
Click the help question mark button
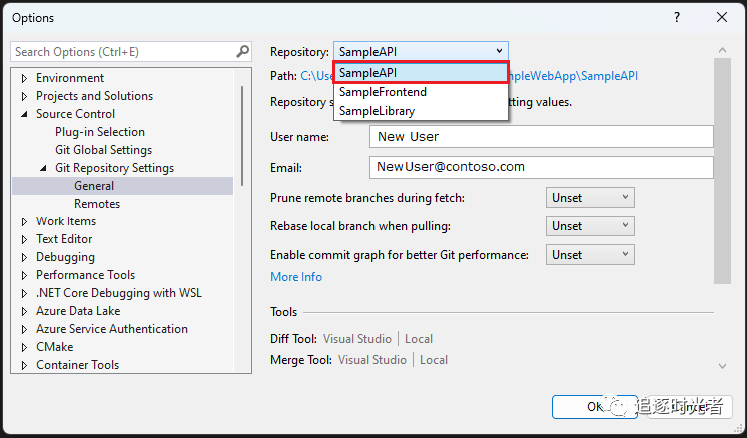[x=676, y=18]
